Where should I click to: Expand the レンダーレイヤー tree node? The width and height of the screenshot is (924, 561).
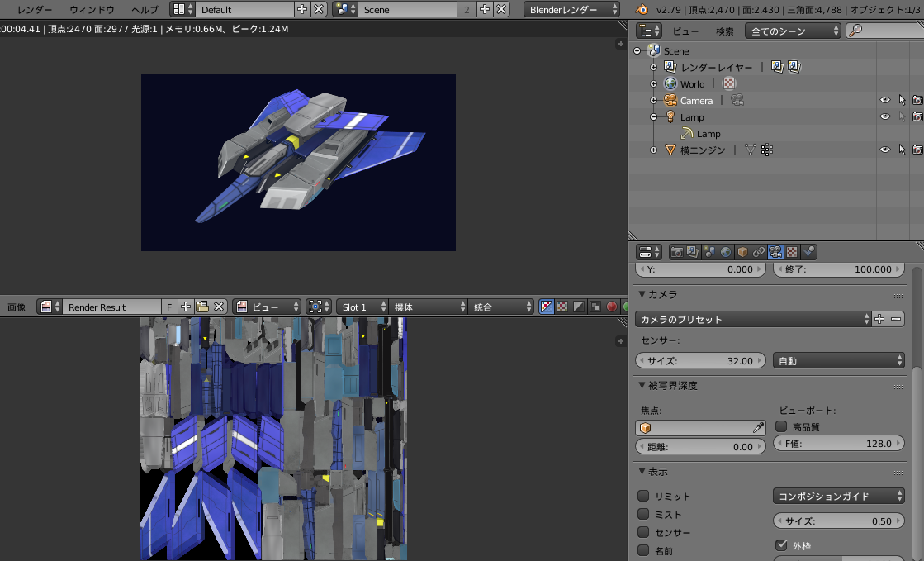pos(653,67)
